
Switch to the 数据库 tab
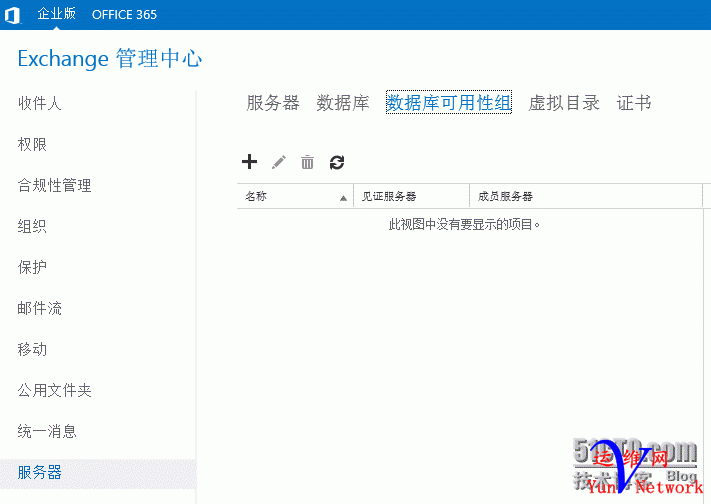point(343,103)
